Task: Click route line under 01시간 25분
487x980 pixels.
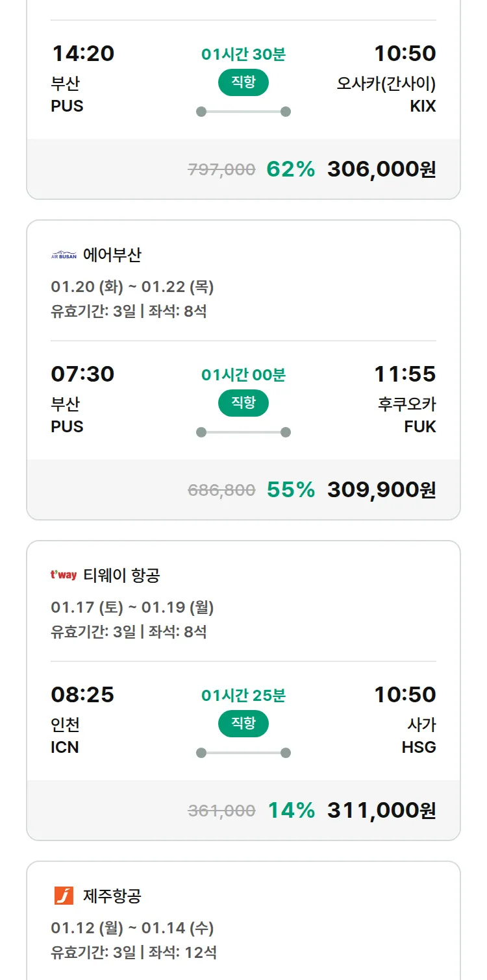Action: [243, 753]
